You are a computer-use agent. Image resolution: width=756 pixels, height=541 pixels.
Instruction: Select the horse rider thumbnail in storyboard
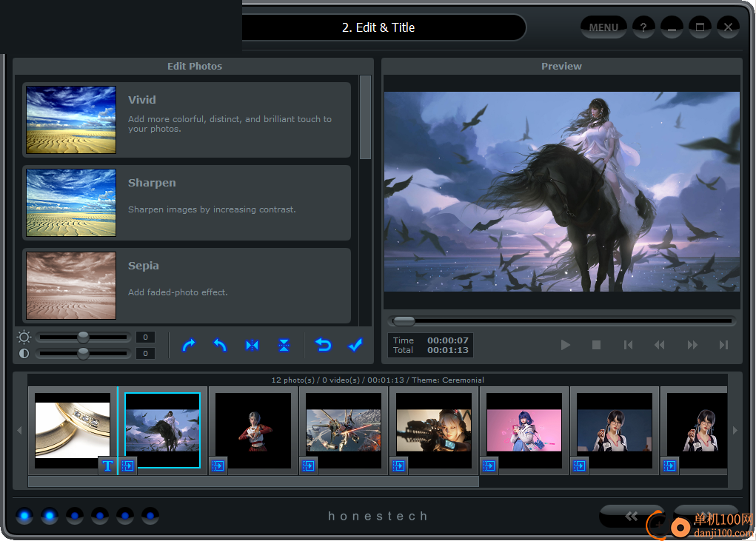click(x=162, y=430)
